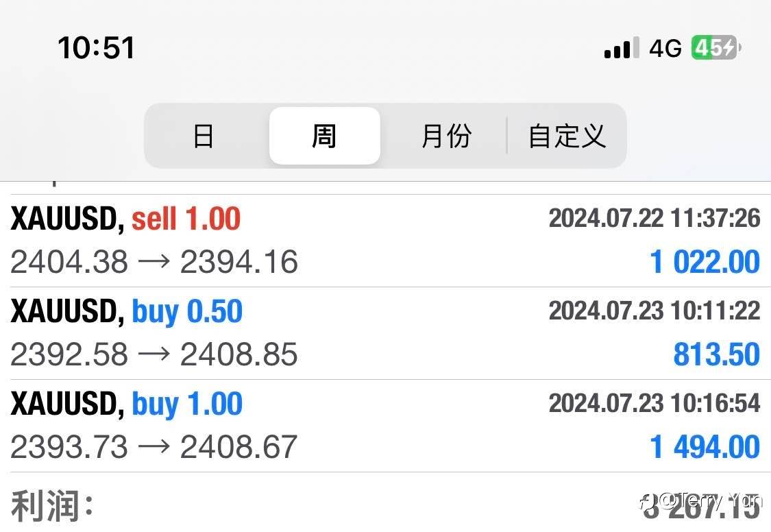Open the 月份 (month) tab
This screenshot has width=771, height=532.
(446, 136)
